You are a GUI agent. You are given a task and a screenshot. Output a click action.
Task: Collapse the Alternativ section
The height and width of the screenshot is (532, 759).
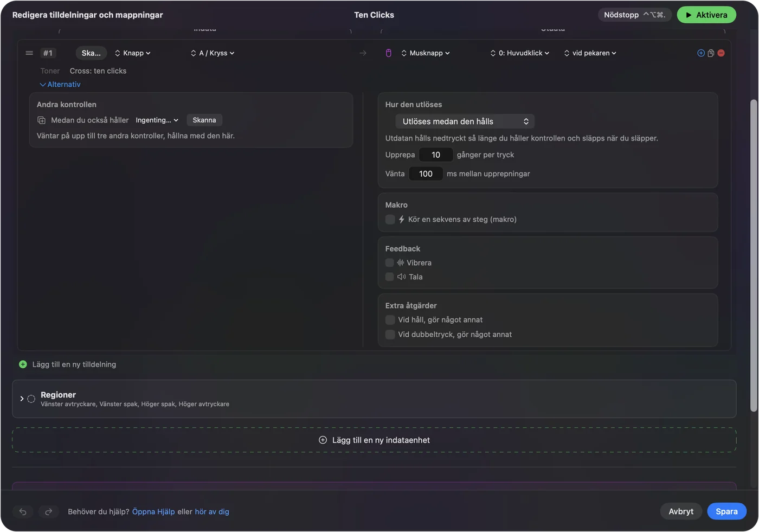[60, 85]
